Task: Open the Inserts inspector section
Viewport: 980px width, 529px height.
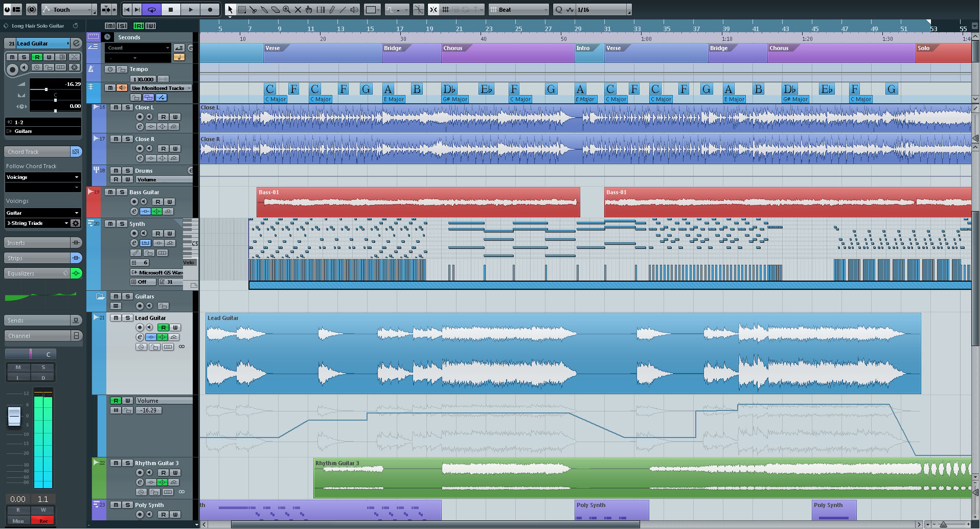Action: point(37,243)
